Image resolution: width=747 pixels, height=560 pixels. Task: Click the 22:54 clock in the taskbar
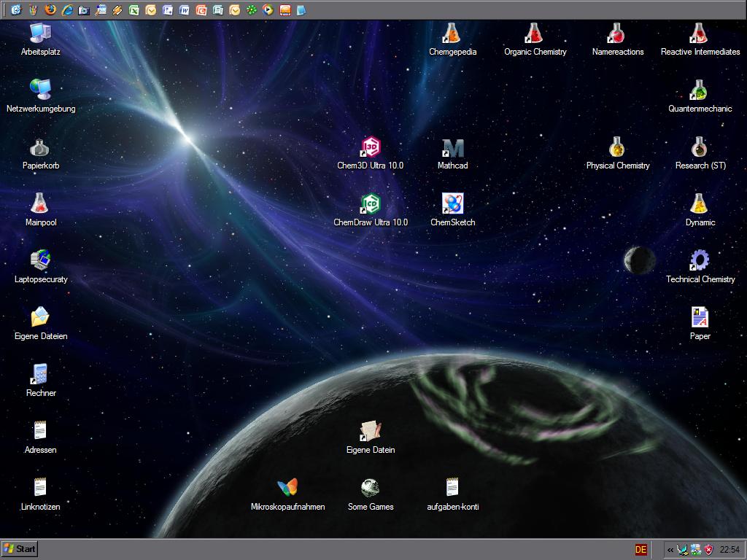pos(729,550)
